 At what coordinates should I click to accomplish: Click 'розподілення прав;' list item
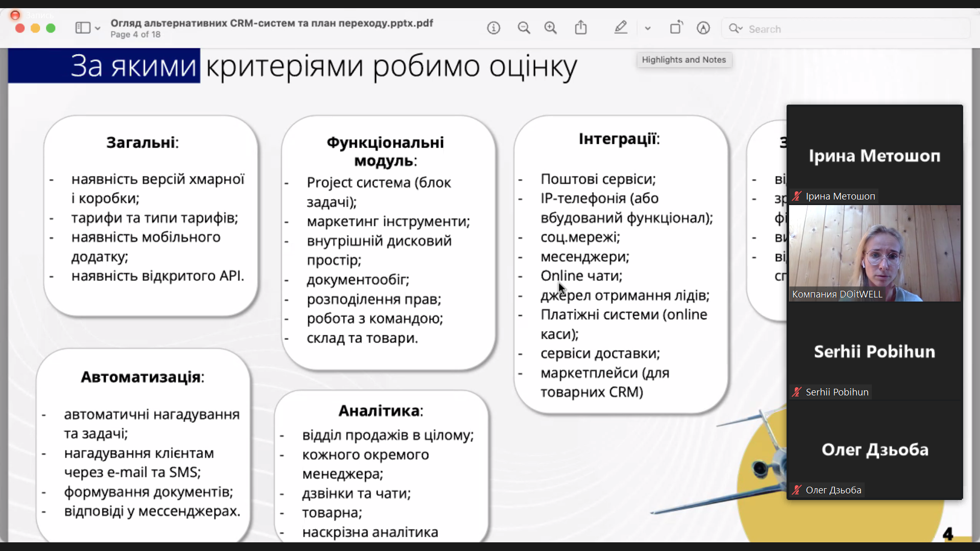[x=374, y=299]
